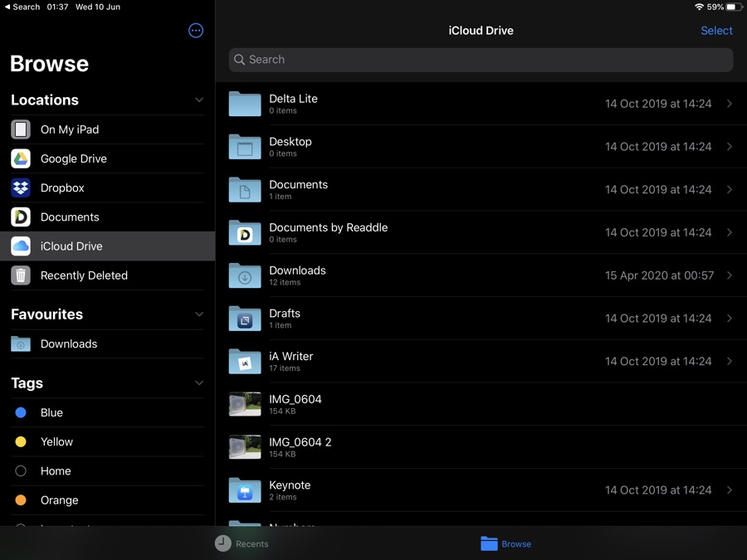
Task: Focus the Search input field
Action: tap(481, 60)
